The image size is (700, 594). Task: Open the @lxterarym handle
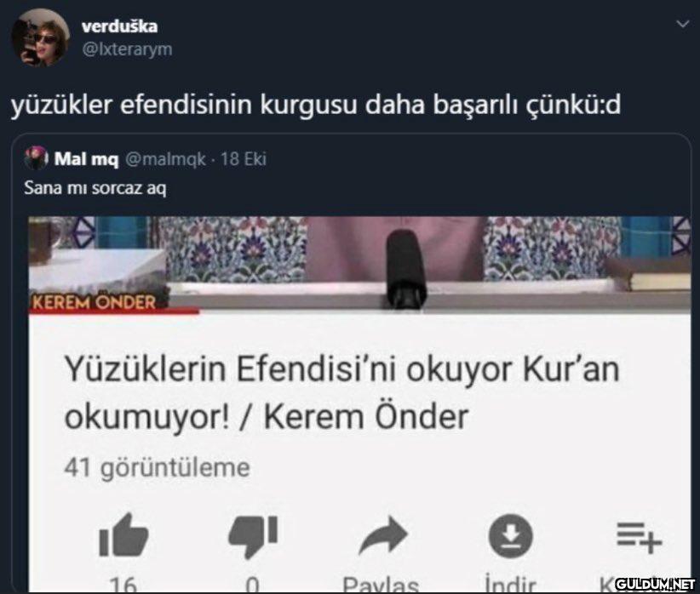(127, 49)
